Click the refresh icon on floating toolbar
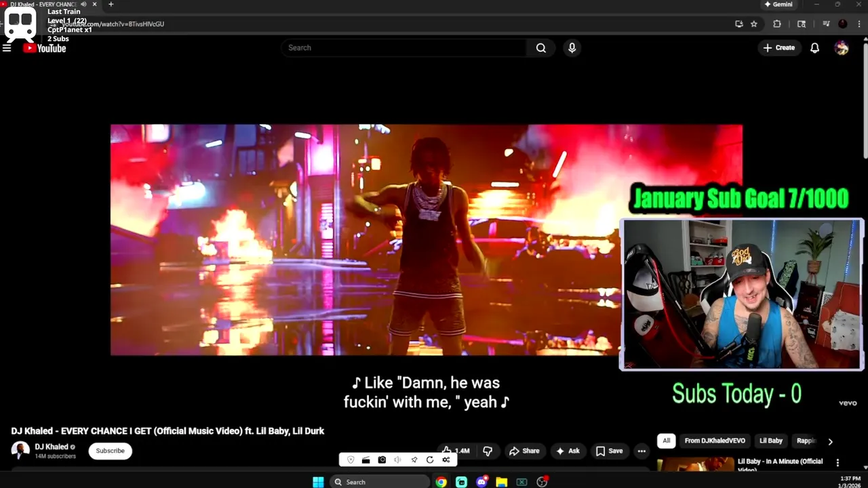Viewport: 868px width, 488px height. pyautogui.click(x=430, y=460)
